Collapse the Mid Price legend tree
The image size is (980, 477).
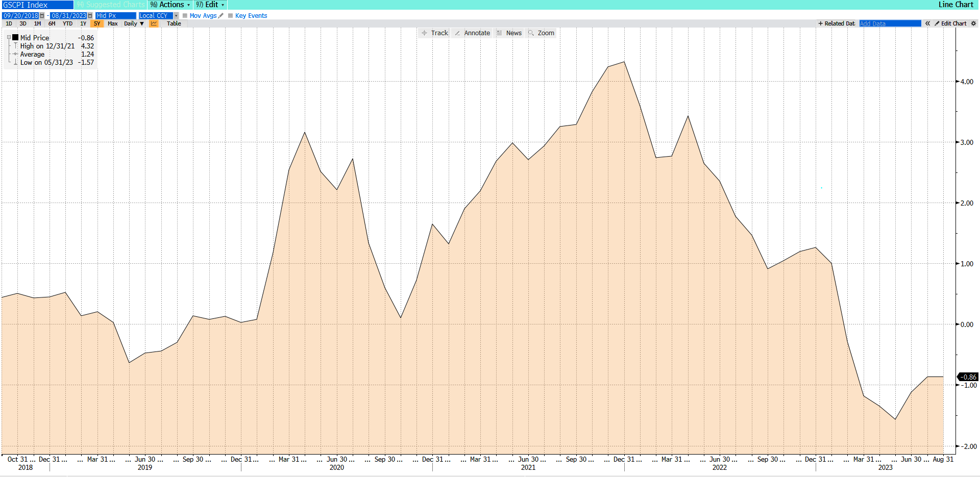click(x=9, y=38)
